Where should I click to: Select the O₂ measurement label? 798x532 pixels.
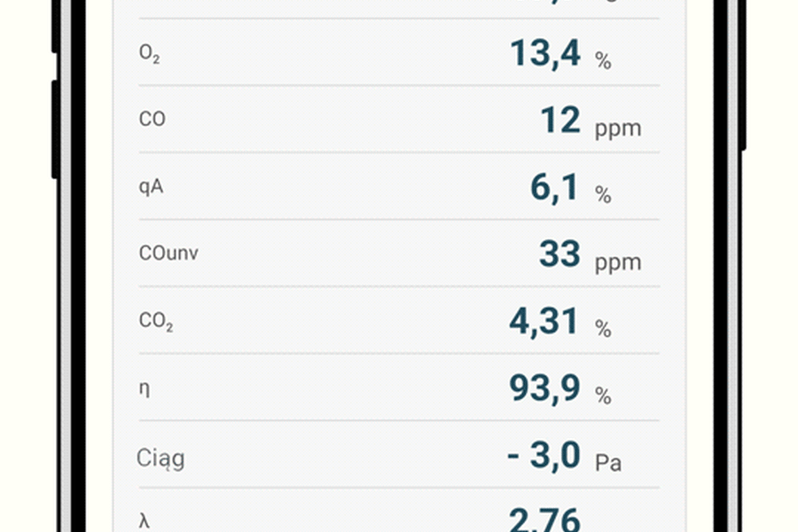coord(149,53)
